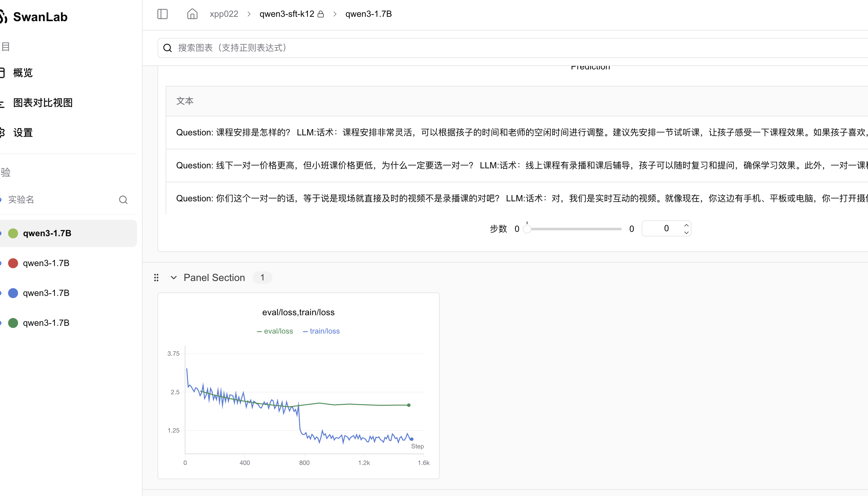The width and height of the screenshot is (868, 496).
Task: Click the blue experiment color dot
Action: (13, 293)
